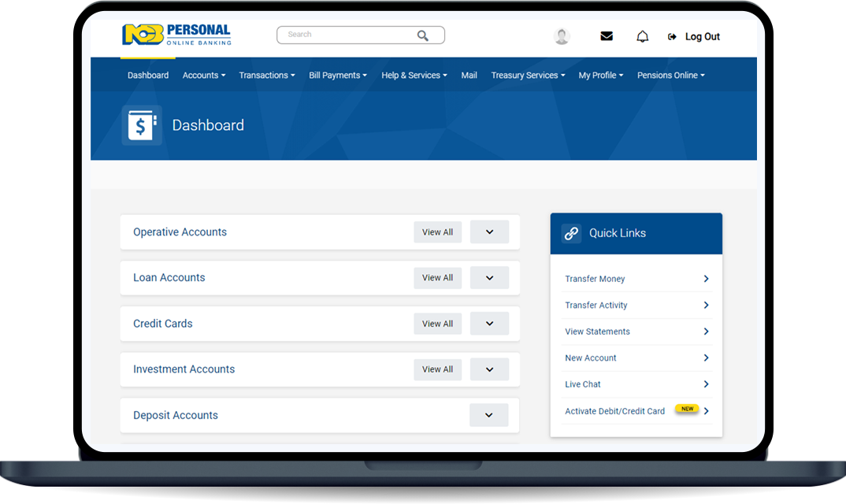Expand the Deposit Accounts chevron
Image resolution: width=846 pixels, height=504 pixels.
[488, 415]
